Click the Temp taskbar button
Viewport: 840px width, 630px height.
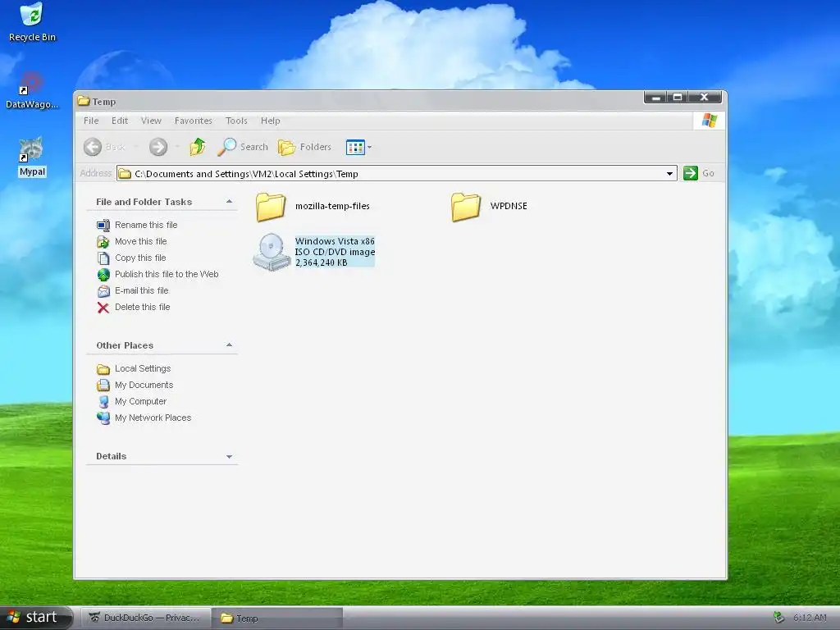[x=277, y=619]
